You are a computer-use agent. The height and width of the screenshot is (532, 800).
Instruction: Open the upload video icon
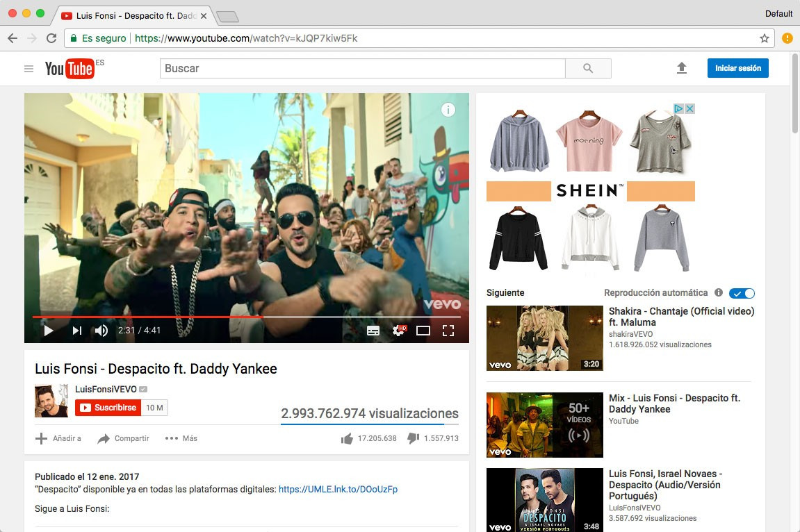coord(682,68)
